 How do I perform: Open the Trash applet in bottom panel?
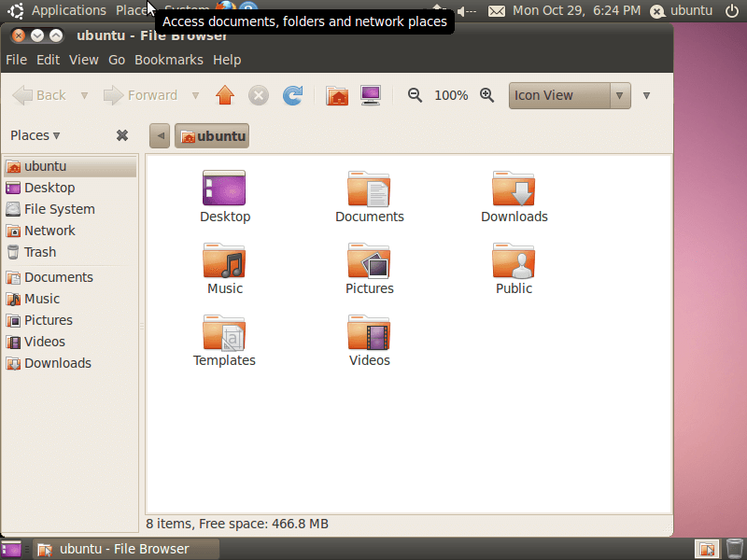coord(734,549)
